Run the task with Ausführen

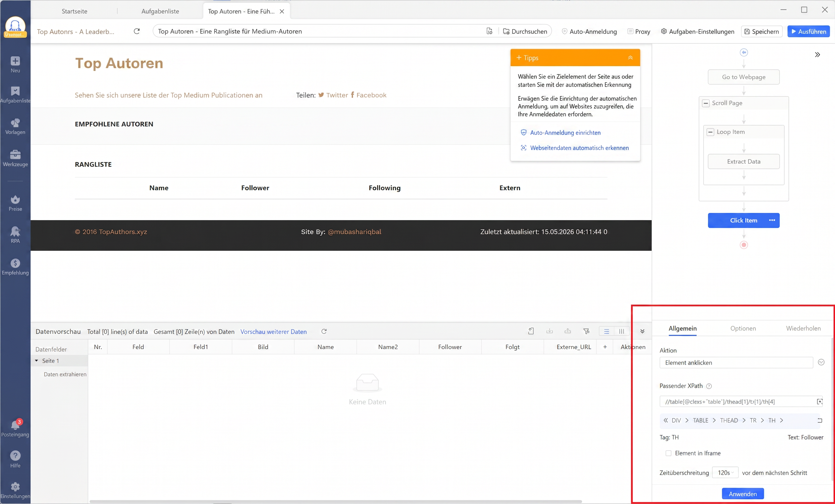809,31
